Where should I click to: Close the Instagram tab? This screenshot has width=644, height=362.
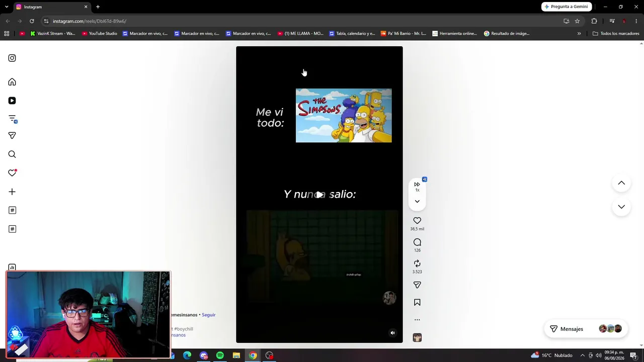[x=86, y=7]
